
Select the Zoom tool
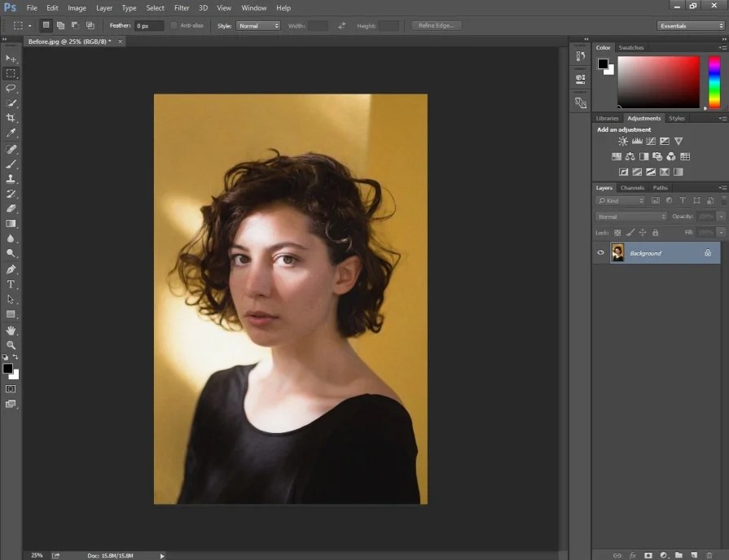click(11, 345)
